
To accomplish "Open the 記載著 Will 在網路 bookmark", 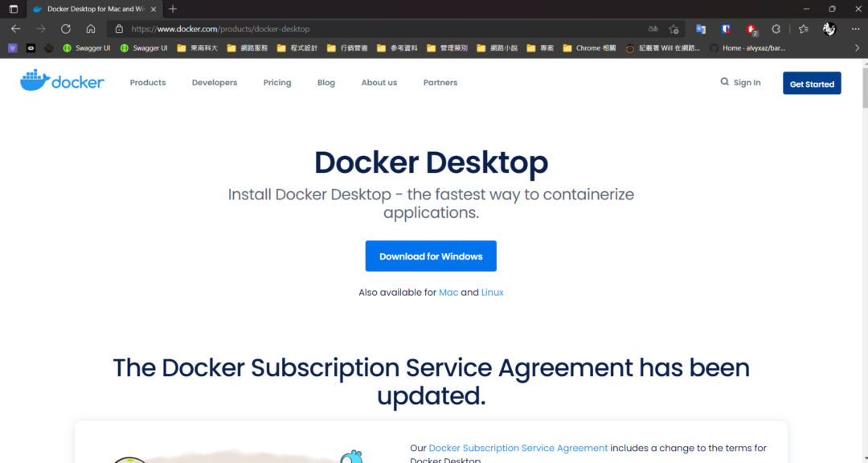I will pyautogui.click(x=662, y=48).
